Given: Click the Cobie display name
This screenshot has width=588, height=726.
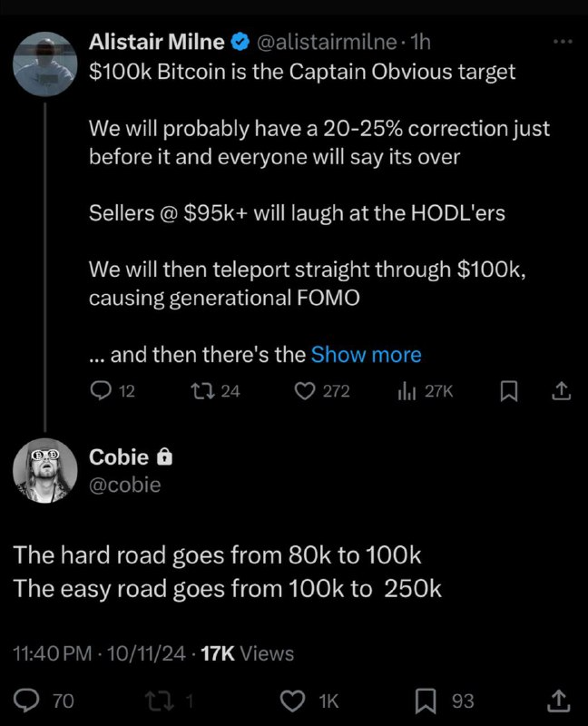Looking at the screenshot, I should pyautogui.click(x=119, y=457).
